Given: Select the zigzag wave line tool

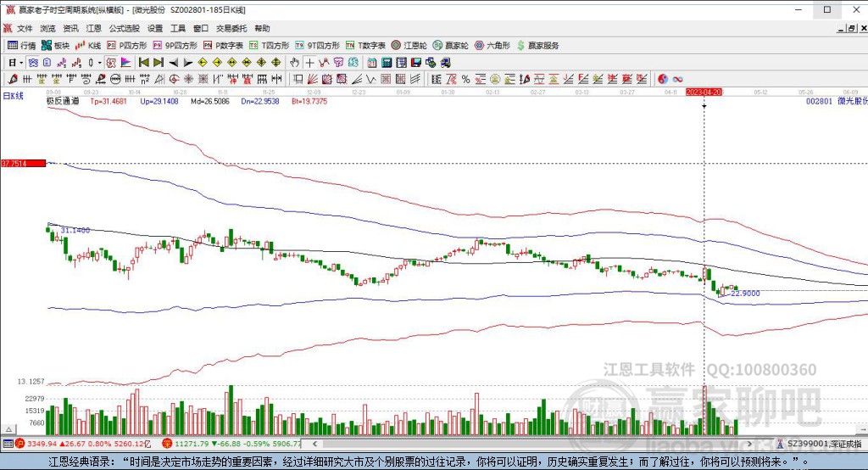Looking at the screenshot, I should [x=371, y=79].
